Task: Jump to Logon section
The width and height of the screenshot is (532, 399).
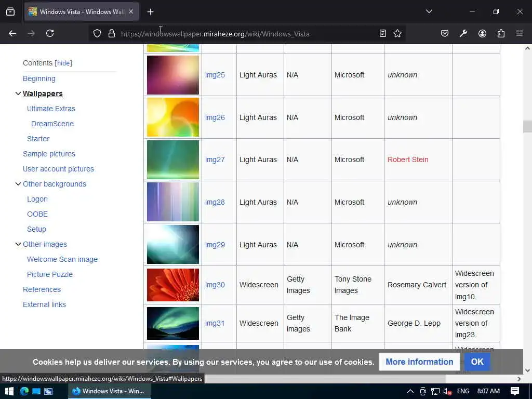Action: (37, 199)
